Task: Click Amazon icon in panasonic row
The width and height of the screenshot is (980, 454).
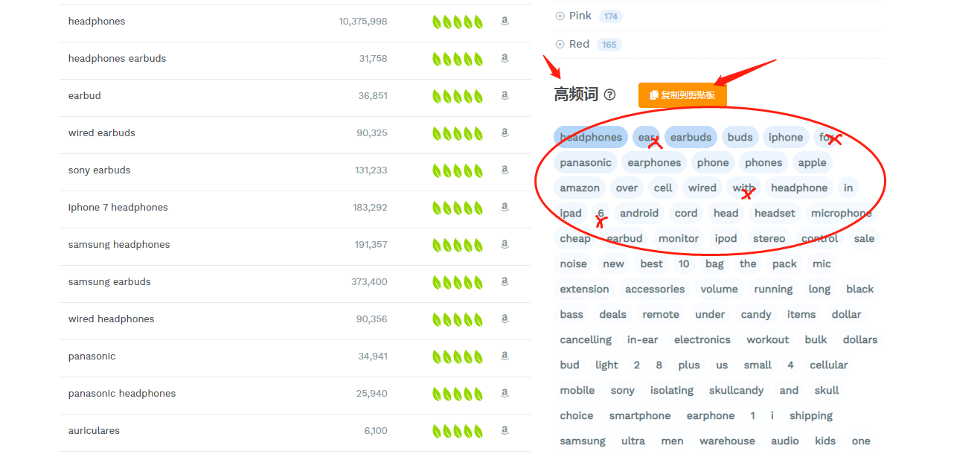Action: [x=505, y=357]
